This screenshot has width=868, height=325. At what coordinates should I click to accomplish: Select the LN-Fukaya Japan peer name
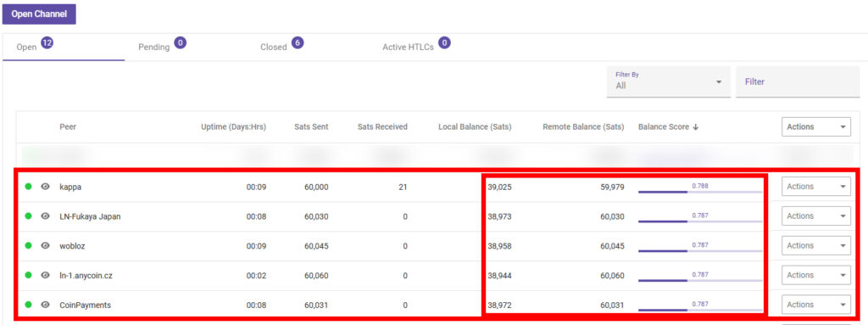click(90, 216)
